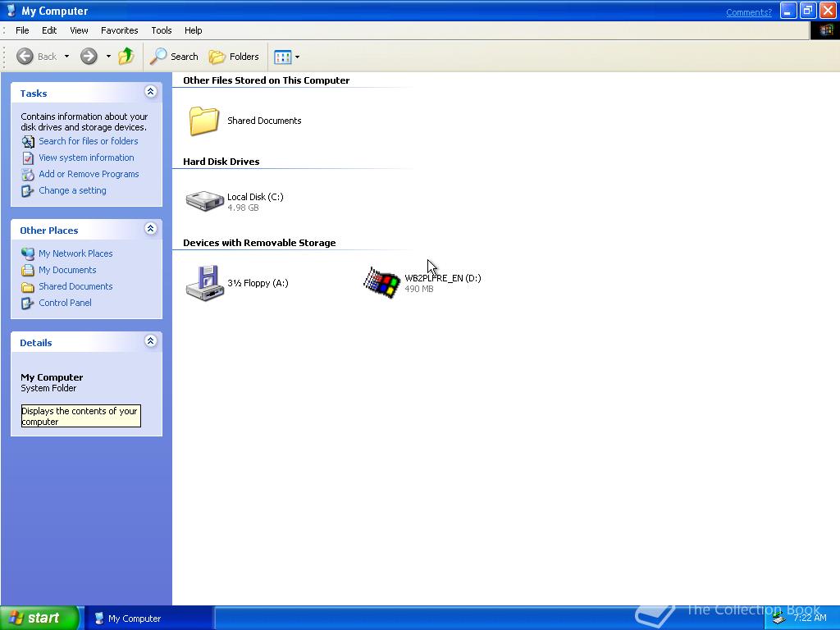The height and width of the screenshot is (630, 840).
Task: Toggle the Folders pane button
Action: coord(234,57)
